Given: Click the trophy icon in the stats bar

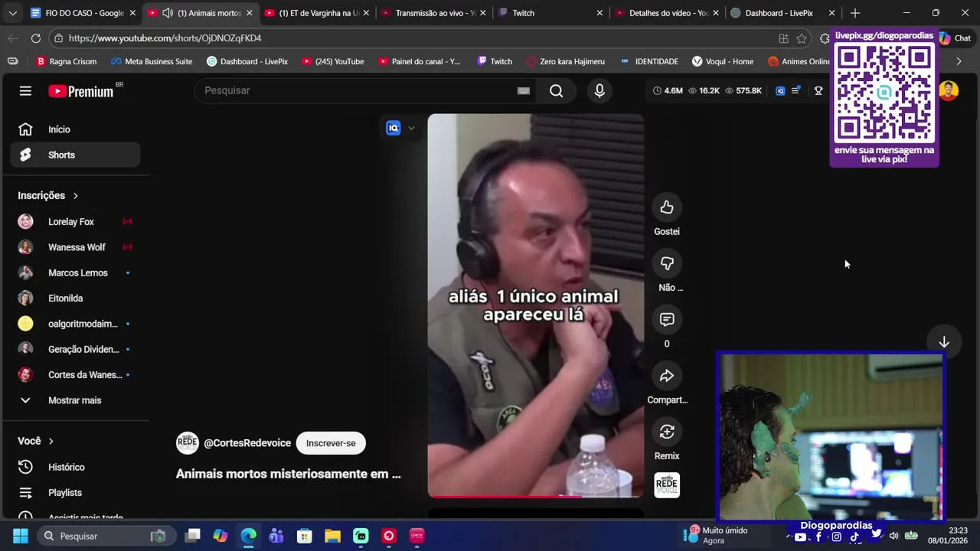Looking at the screenshot, I should (x=818, y=90).
